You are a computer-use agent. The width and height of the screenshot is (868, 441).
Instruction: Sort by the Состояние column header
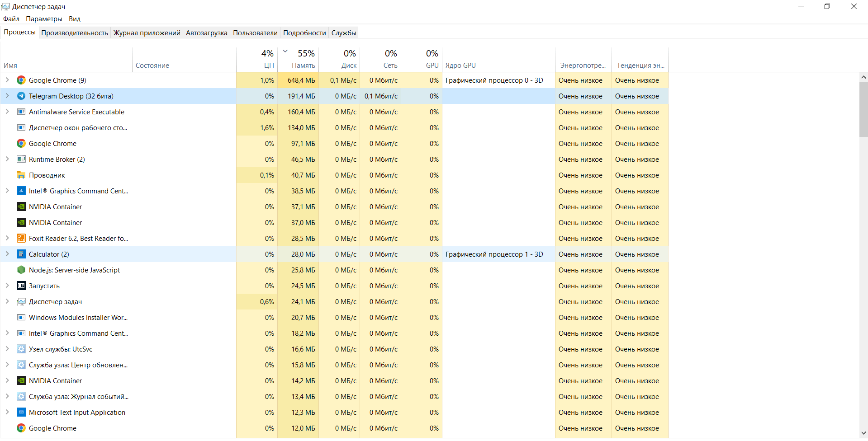tap(184, 60)
